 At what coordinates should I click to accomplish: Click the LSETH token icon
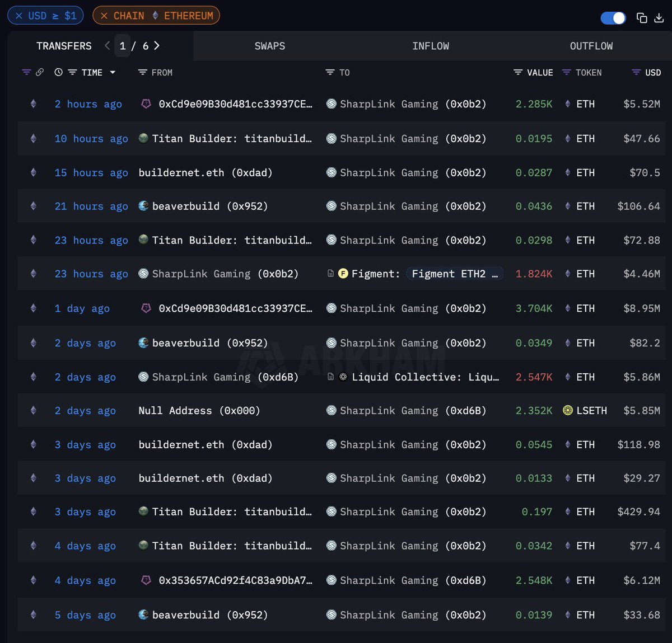(x=568, y=411)
